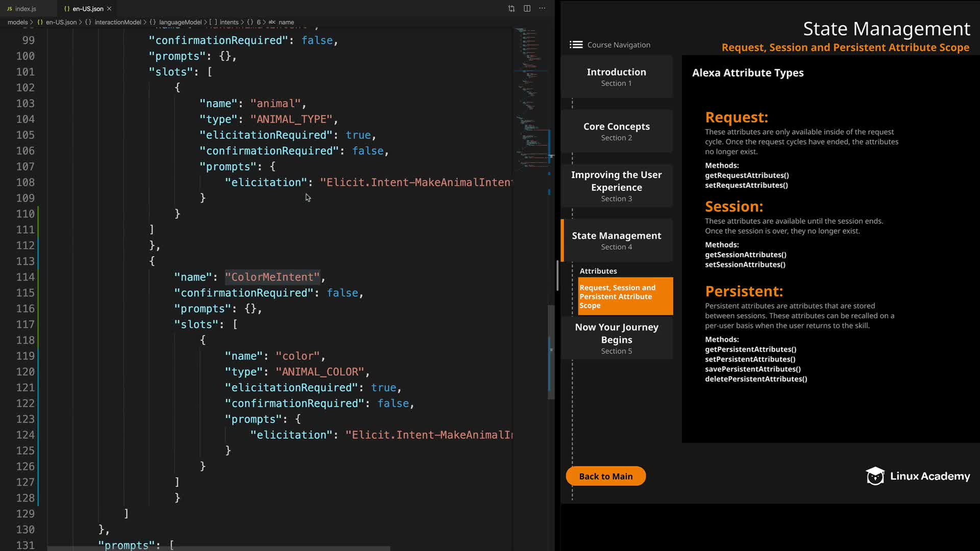Click JS icon on index.js tab

coord(9,9)
